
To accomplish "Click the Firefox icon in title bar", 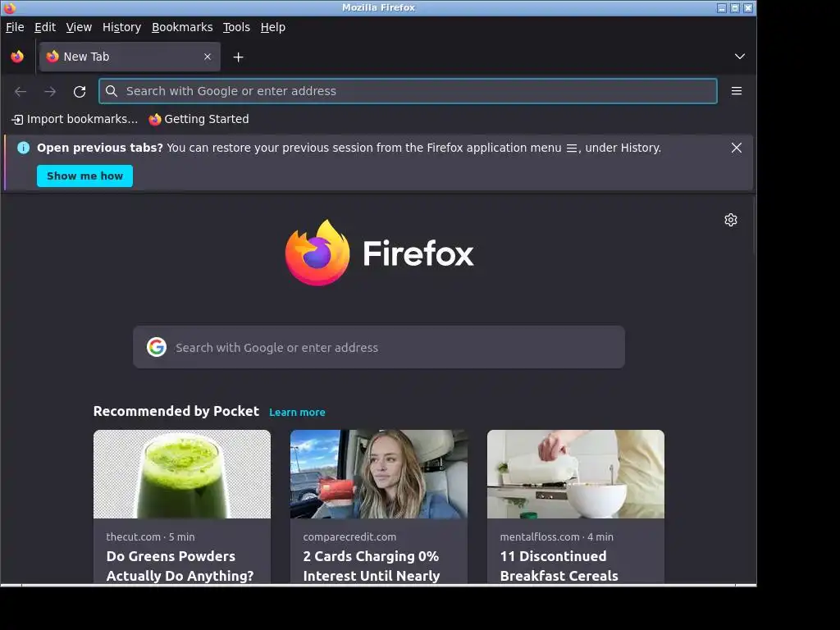I will 9,7.
